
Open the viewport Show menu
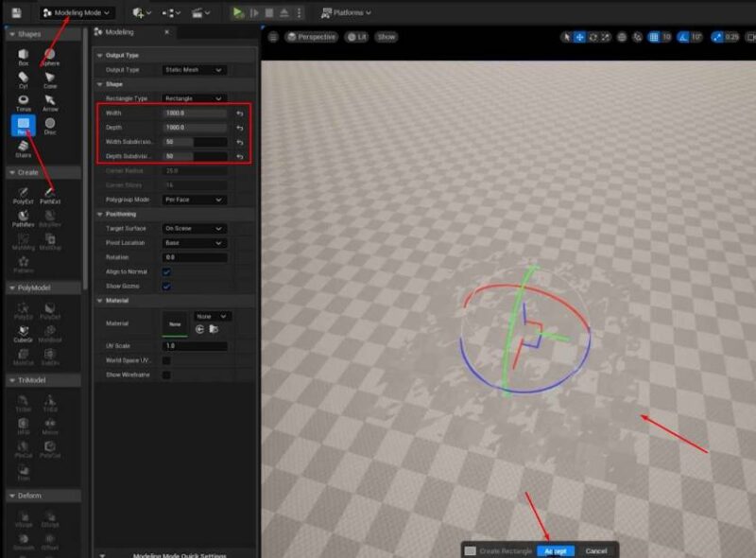coord(387,36)
